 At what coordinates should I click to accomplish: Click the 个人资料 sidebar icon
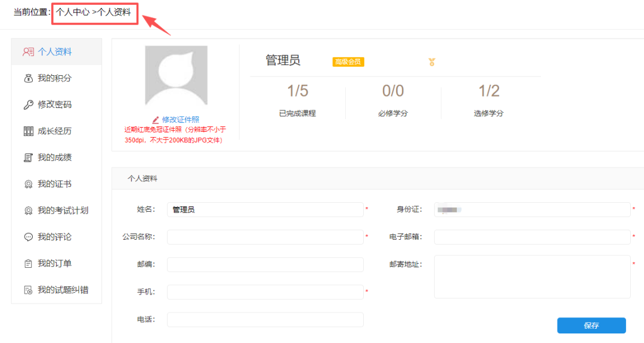point(28,52)
